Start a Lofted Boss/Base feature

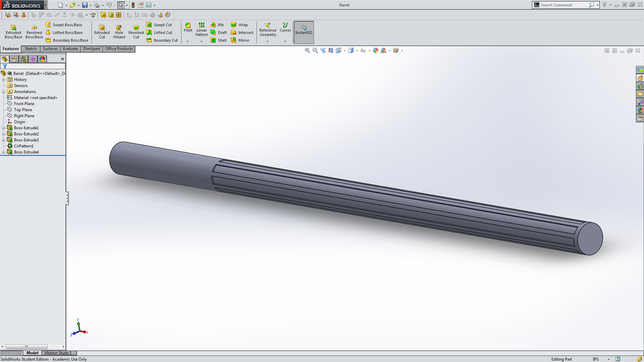(64, 33)
